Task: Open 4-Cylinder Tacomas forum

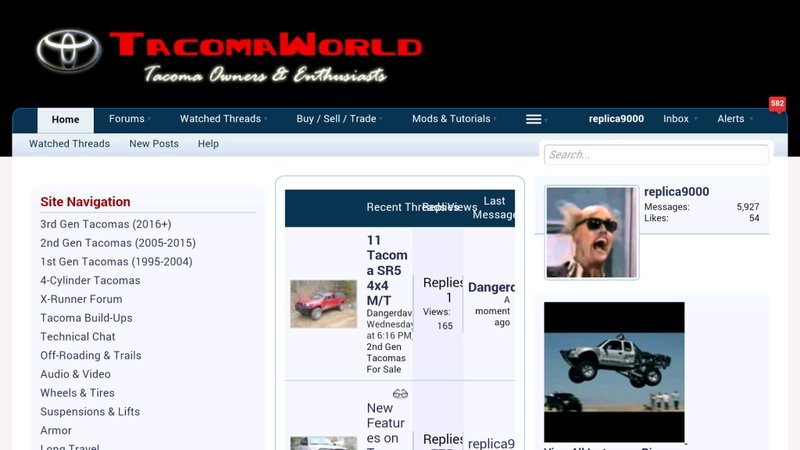Action: coord(90,280)
